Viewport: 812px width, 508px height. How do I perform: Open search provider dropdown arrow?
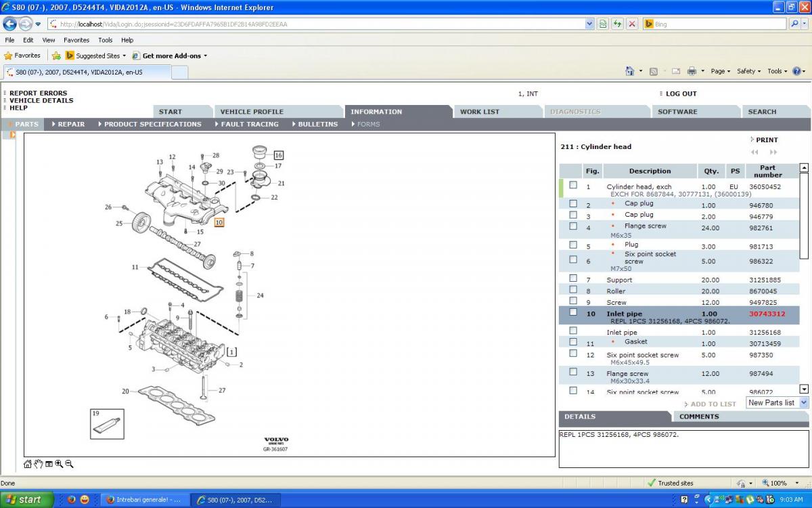[805, 24]
